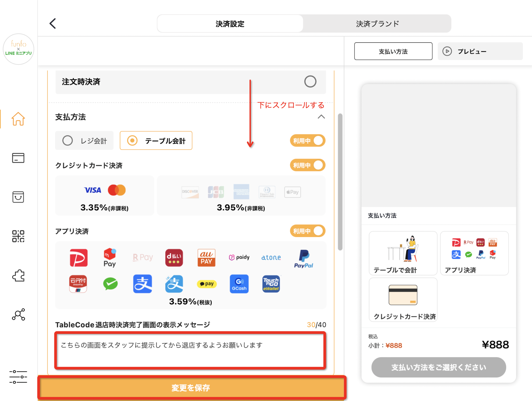The width and height of the screenshot is (532, 401).
Task: Click the d払い logo
Action: click(174, 258)
